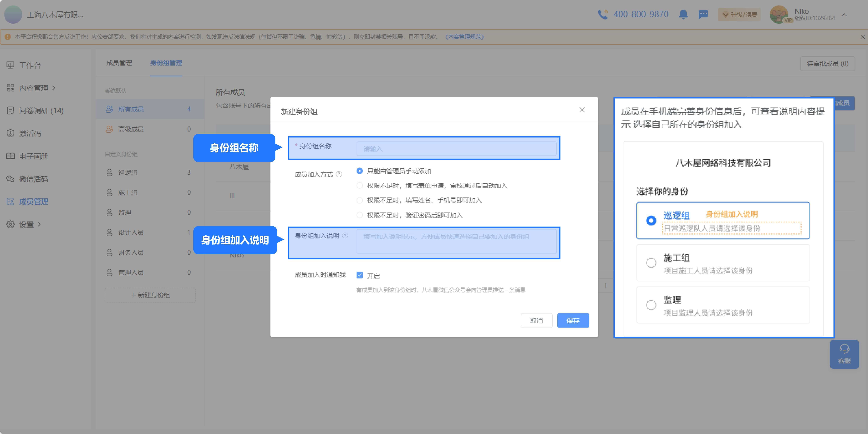The image size is (868, 434).
Task: Select 验证密码后即可加入 radio option
Action: 359,215
